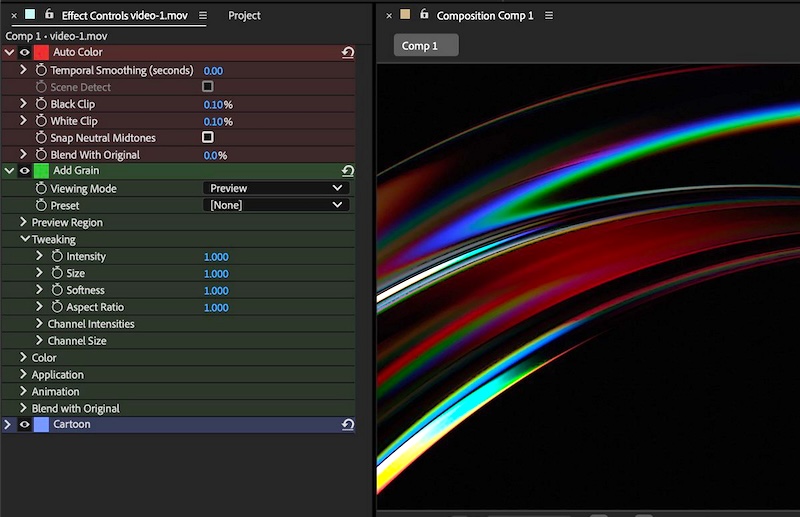The width and height of the screenshot is (800, 517).
Task: Toggle stopwatch for Blend With Original
Action: [41, 155]
